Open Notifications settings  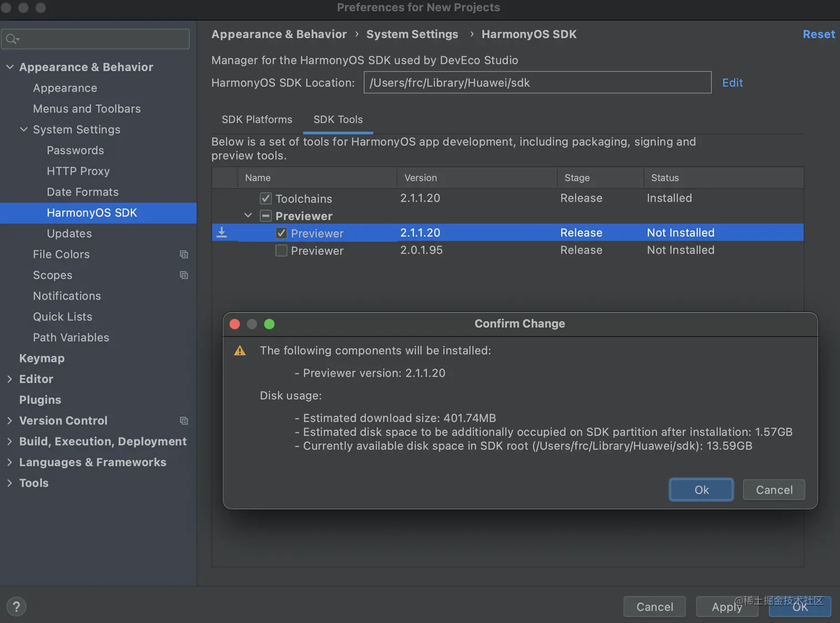(x=67, y=296)
